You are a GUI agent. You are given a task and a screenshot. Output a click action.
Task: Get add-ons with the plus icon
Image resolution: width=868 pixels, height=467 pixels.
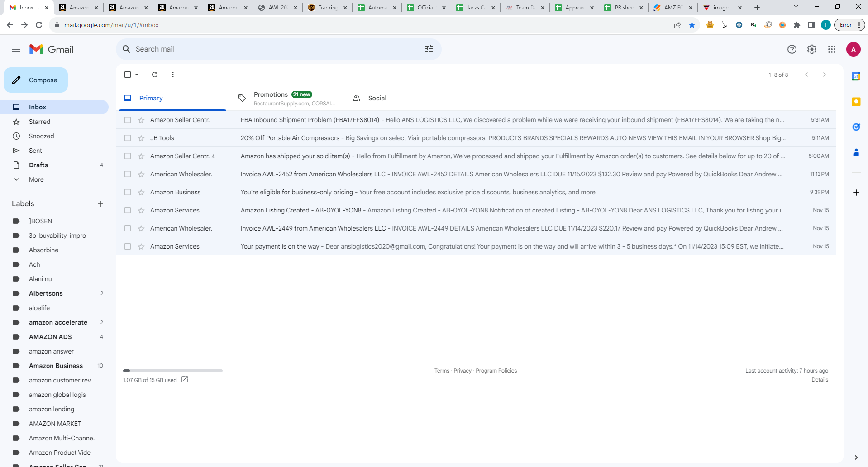point(856,193)
